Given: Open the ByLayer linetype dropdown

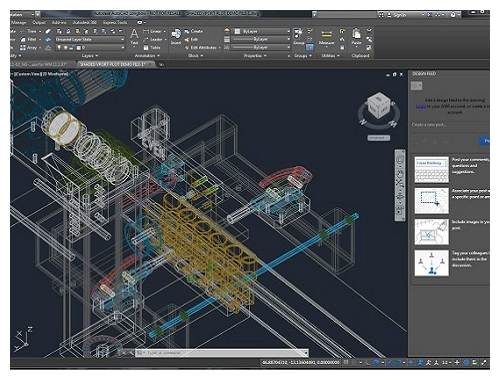Looking at the screenshot, I should [261, 47].
